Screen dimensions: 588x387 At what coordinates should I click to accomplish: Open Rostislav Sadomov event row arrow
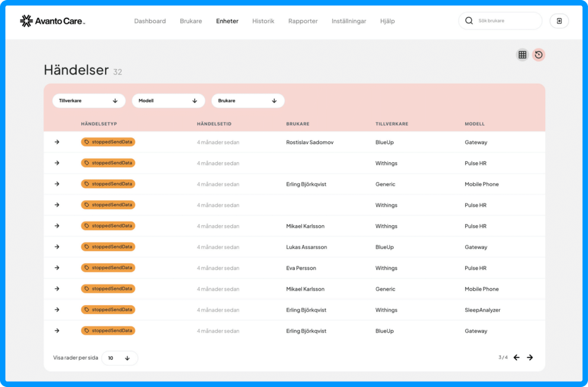click(x=57, y=142)
